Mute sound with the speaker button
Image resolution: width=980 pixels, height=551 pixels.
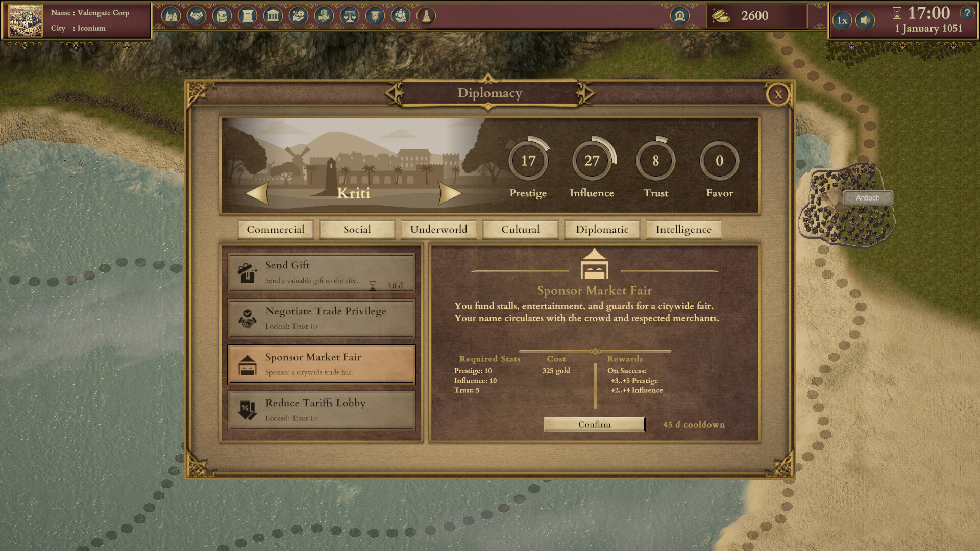(x=865, y=20)
